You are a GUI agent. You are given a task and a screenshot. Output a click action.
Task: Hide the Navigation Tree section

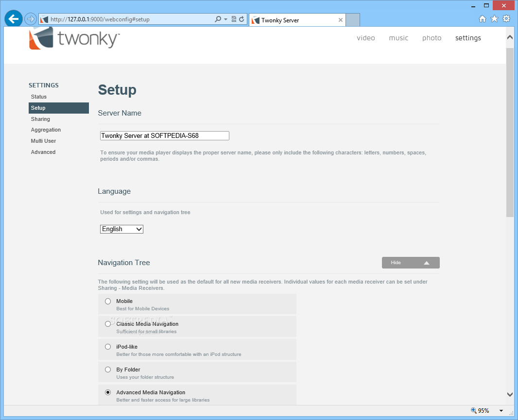point(411,263)
